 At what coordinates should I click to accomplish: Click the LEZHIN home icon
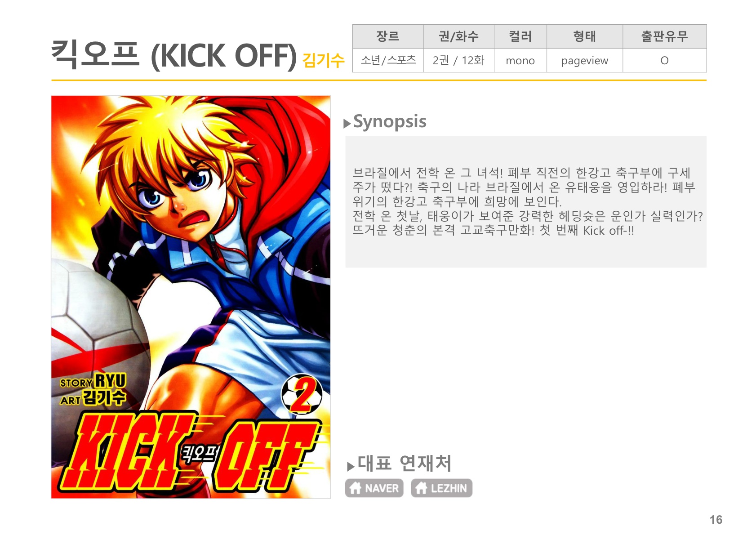pos(421,488)
